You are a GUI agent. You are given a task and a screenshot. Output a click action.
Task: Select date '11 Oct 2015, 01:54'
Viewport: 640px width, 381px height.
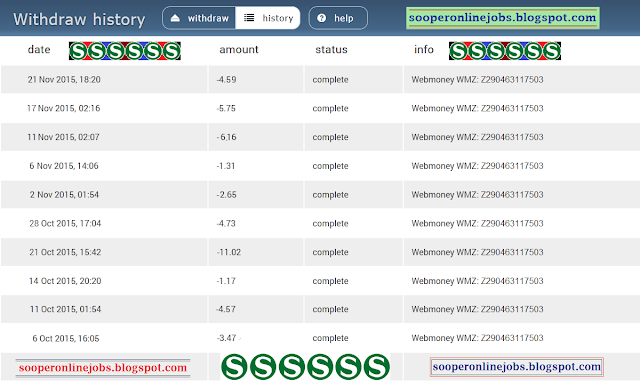pyautogui.click(x=65, y=309)
